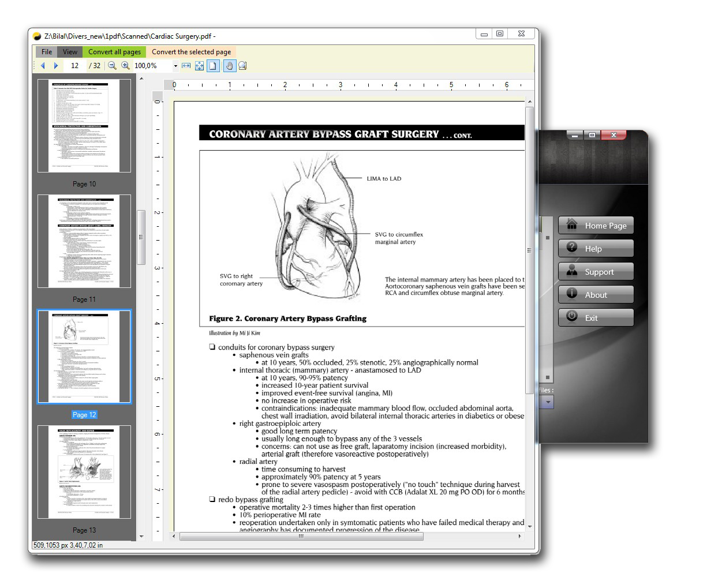This screenshot has width=707, height=588.
Task: Open the File menu
Action: [x=47, y=52]
